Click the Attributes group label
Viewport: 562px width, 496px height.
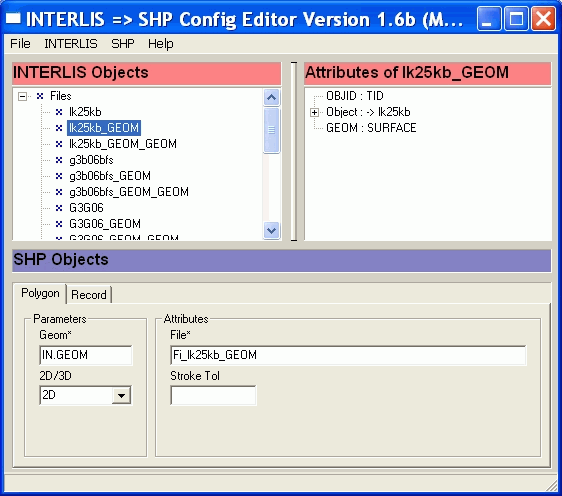click(x=186, y=319)
